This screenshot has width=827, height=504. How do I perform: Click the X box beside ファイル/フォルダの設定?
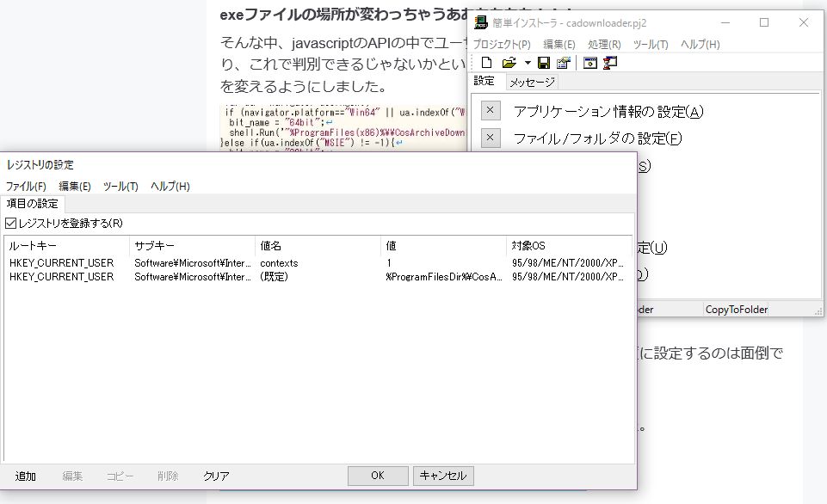(491, 138)
